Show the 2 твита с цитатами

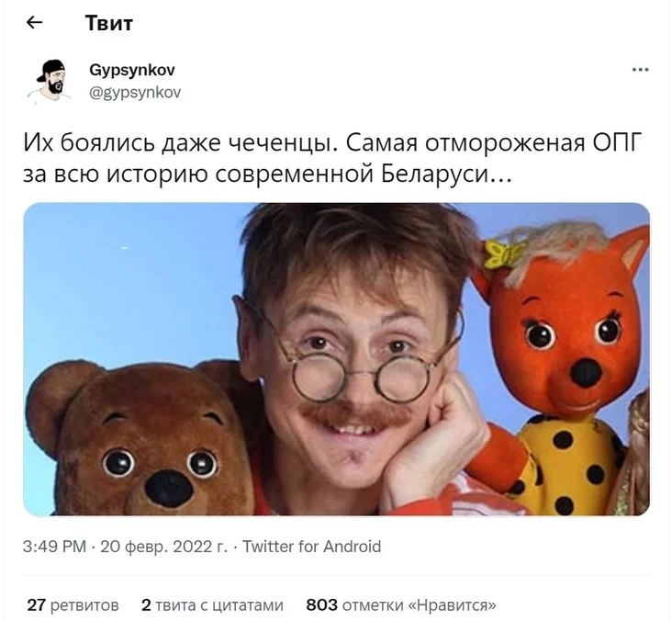pos(212,605)
